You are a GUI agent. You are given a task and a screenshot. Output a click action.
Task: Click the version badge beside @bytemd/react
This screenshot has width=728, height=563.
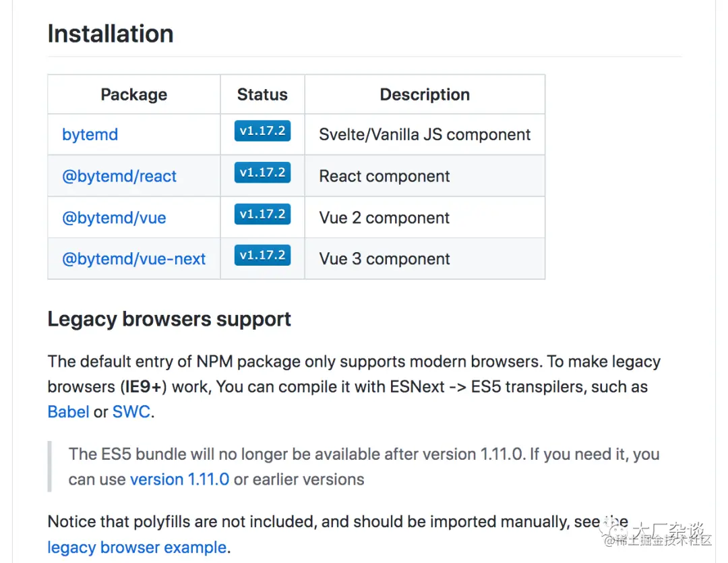pos(262,173)
